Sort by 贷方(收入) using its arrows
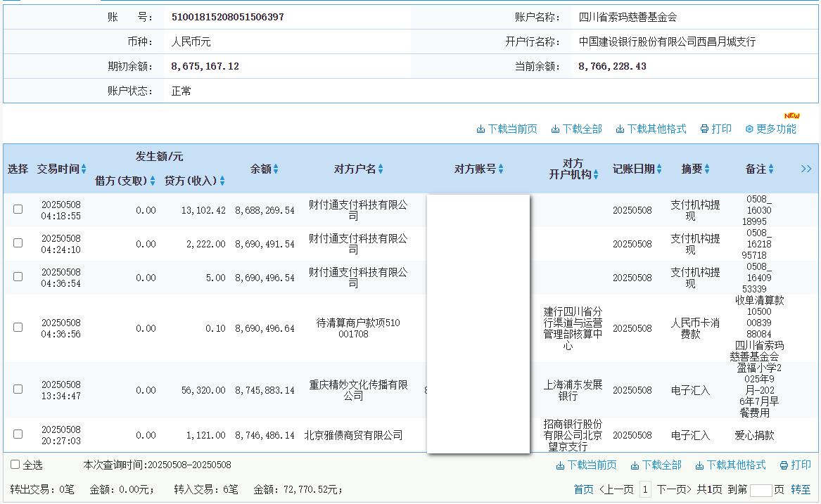This screenshot has height=504, width=821. [x=222, y=181]
